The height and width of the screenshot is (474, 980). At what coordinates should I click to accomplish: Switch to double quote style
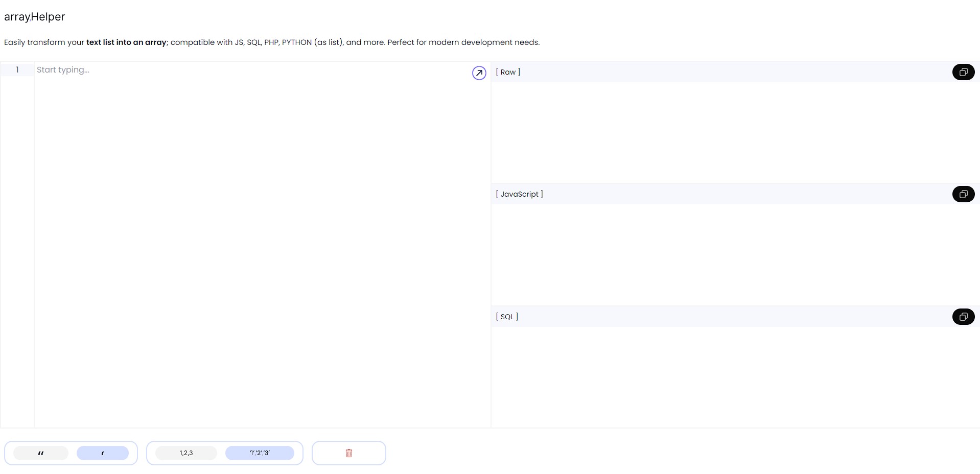41,453
